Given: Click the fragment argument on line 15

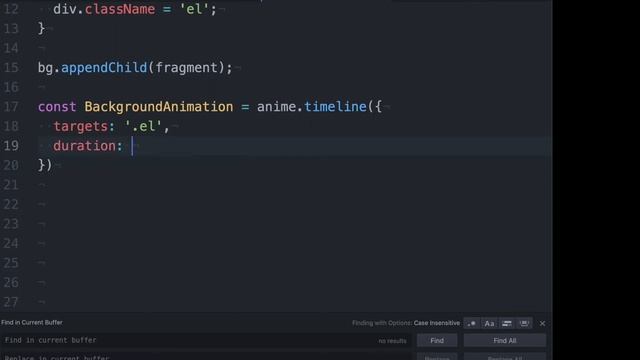Looking at the screenshot, I should (x=187, y=68).
